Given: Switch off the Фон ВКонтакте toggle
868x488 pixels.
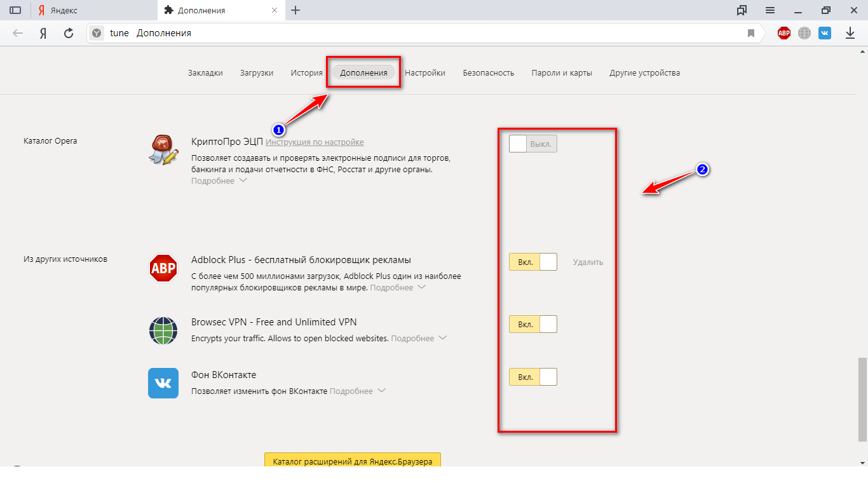Looking at the screenshot, I should coord(533,377).
